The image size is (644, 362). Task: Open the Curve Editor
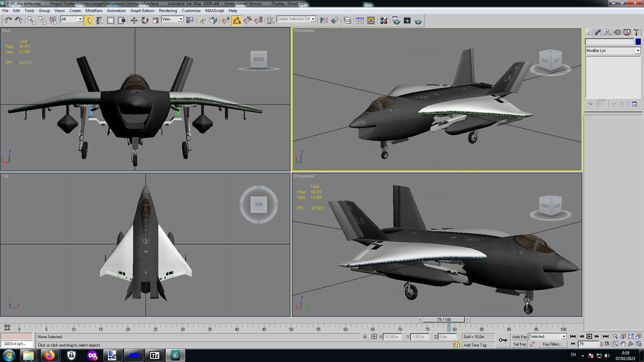360,20
